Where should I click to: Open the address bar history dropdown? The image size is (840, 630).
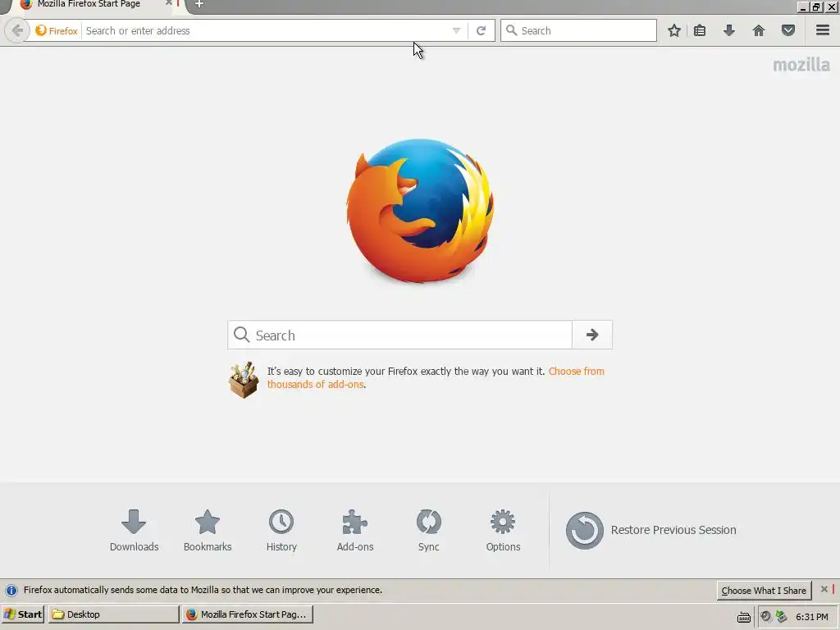456,30
